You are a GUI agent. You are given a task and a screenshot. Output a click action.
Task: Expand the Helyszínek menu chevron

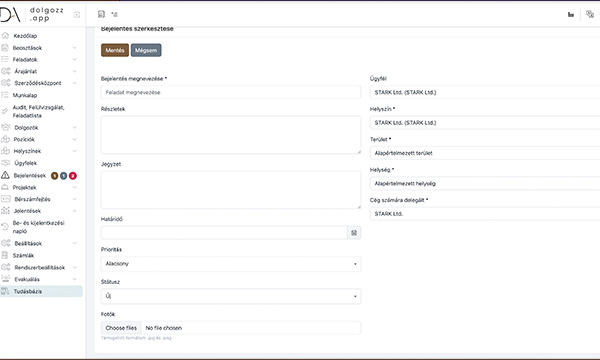(75, 151)
